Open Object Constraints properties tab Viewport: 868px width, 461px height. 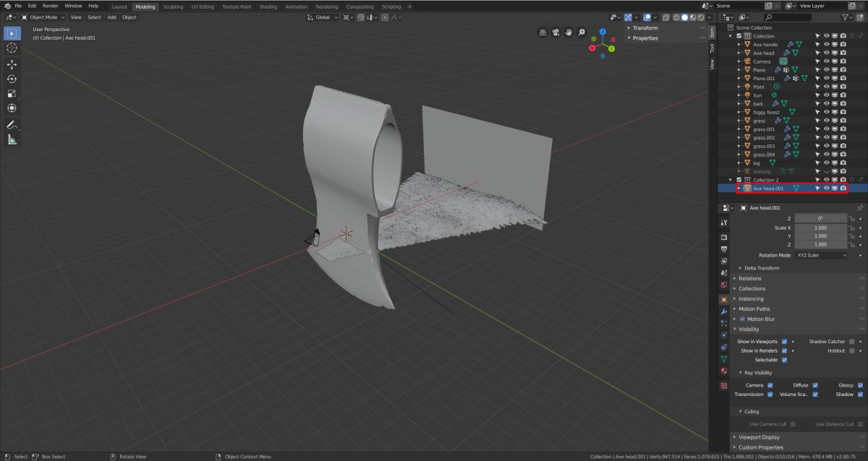723,347
